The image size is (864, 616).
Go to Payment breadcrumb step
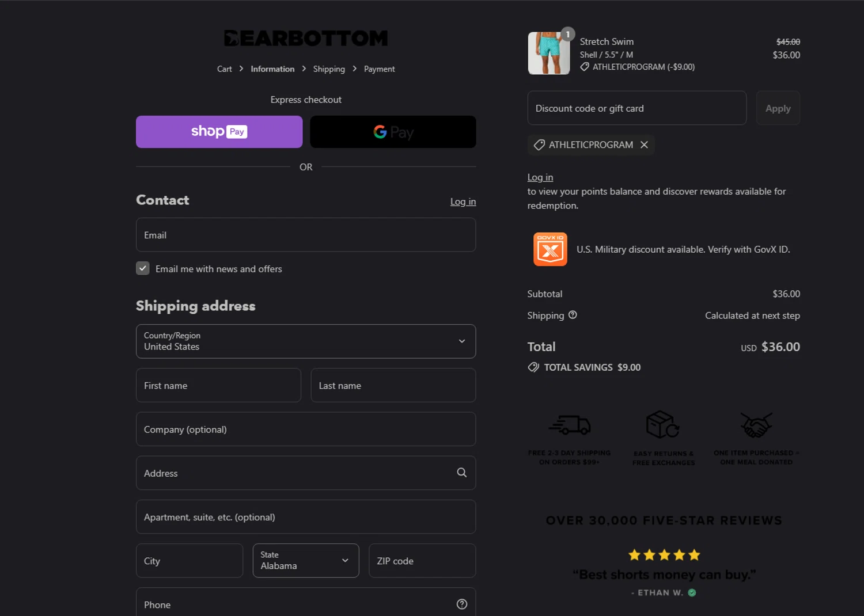click(x=379, y=69)
